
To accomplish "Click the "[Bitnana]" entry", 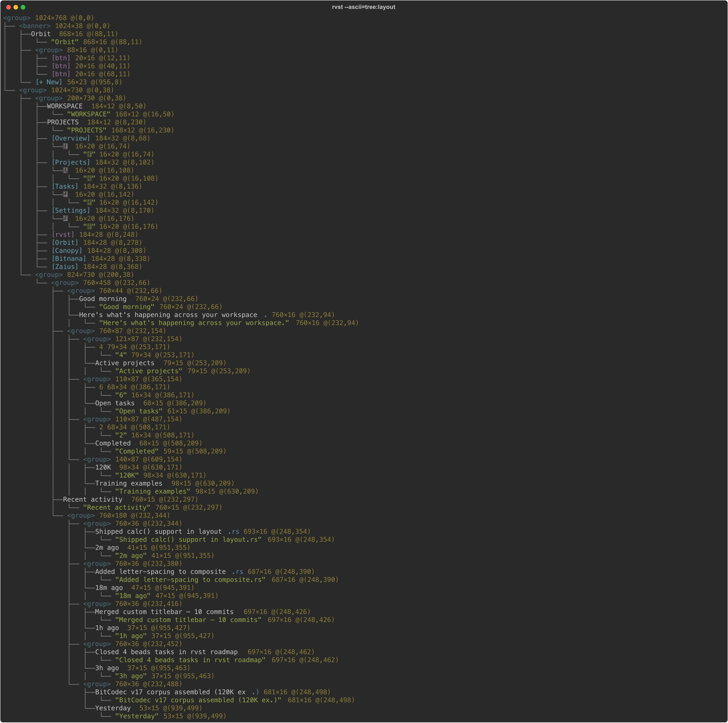I will tap(69, 259).
